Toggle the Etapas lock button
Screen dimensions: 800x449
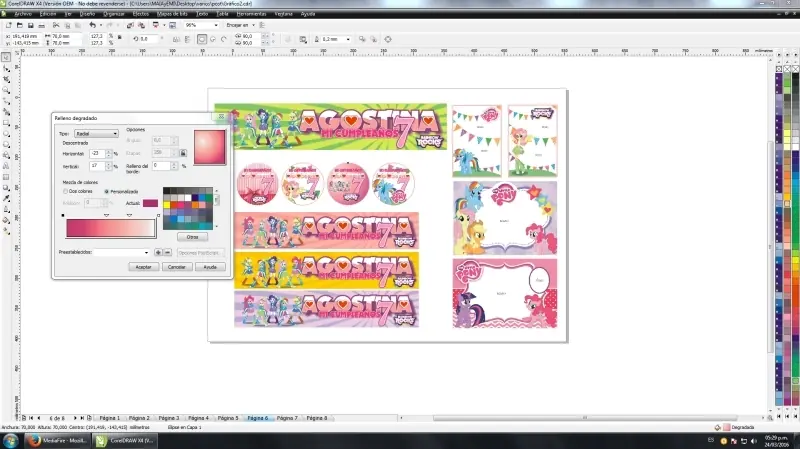[183, 153]
